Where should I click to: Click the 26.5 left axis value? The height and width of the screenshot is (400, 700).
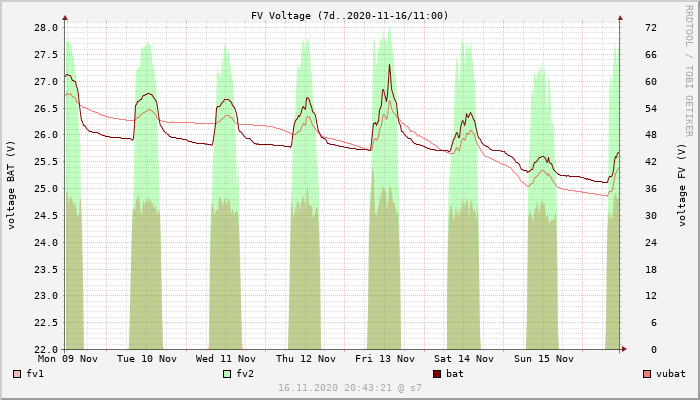[46, 108]
